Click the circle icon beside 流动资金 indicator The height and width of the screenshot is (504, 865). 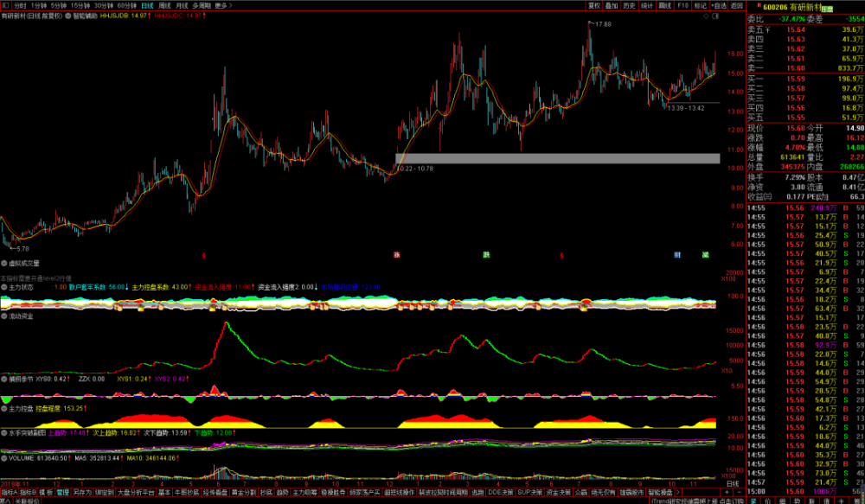tap(4, 317)
